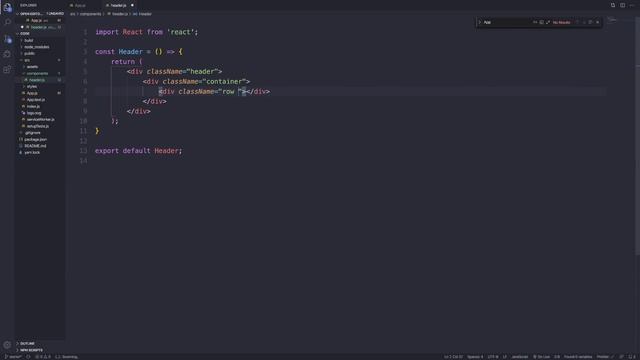
Task: Open the Source Control view
Action: pyautogui.click(x=7, y=39)
